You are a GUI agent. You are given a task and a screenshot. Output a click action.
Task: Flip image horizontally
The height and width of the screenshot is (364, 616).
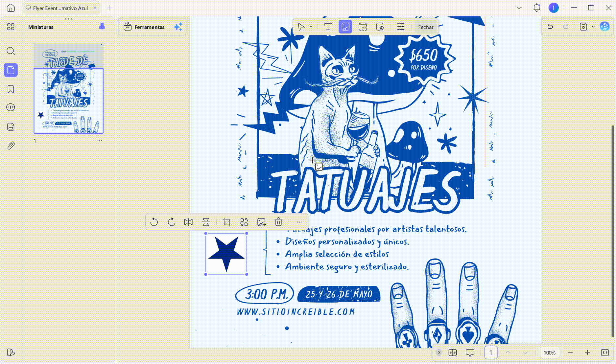click(x=188, y=222)
